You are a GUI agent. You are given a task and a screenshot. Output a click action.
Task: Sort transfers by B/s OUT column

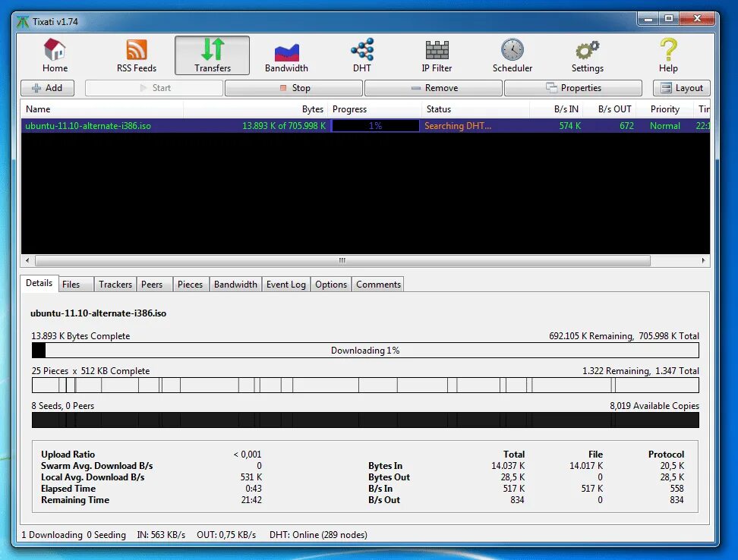(x=610, y=109)
